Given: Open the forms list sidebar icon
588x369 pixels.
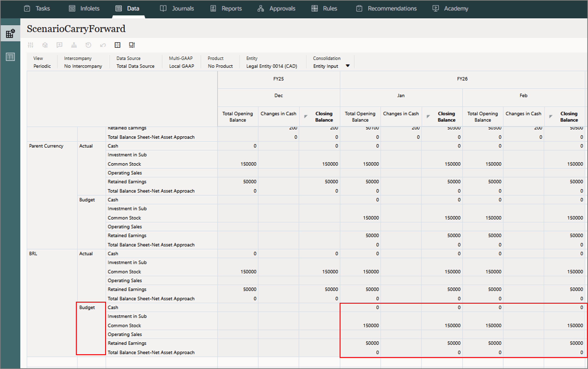Looking at the screenshot, I should tap(10, 57).
